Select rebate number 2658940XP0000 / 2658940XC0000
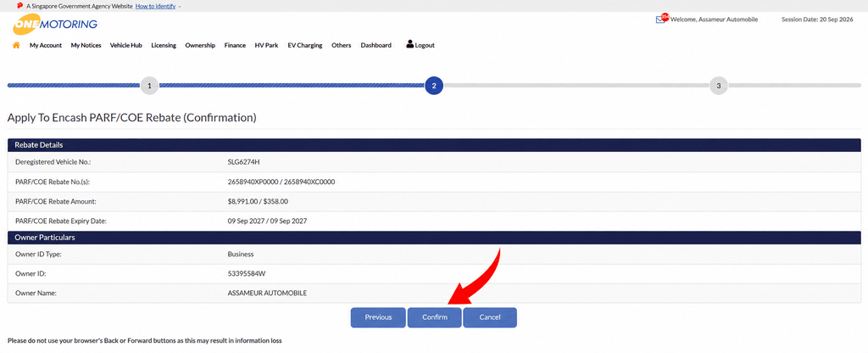The width and height of the screenshot is (868, 353). (x=281, y=182)
